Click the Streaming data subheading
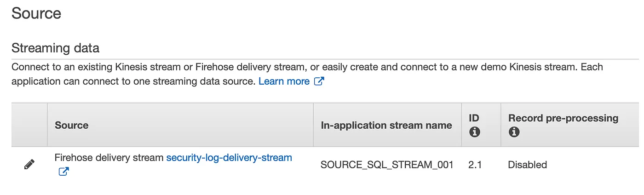 (x=55, y=48)
